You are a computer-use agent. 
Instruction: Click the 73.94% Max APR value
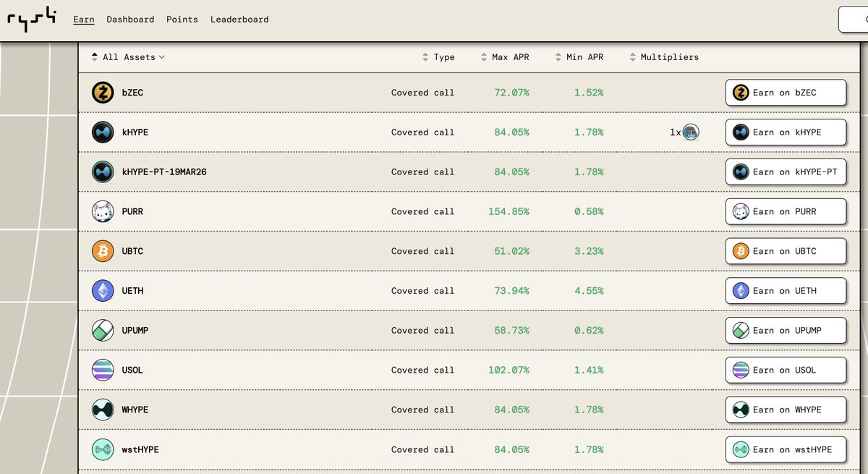511,291
